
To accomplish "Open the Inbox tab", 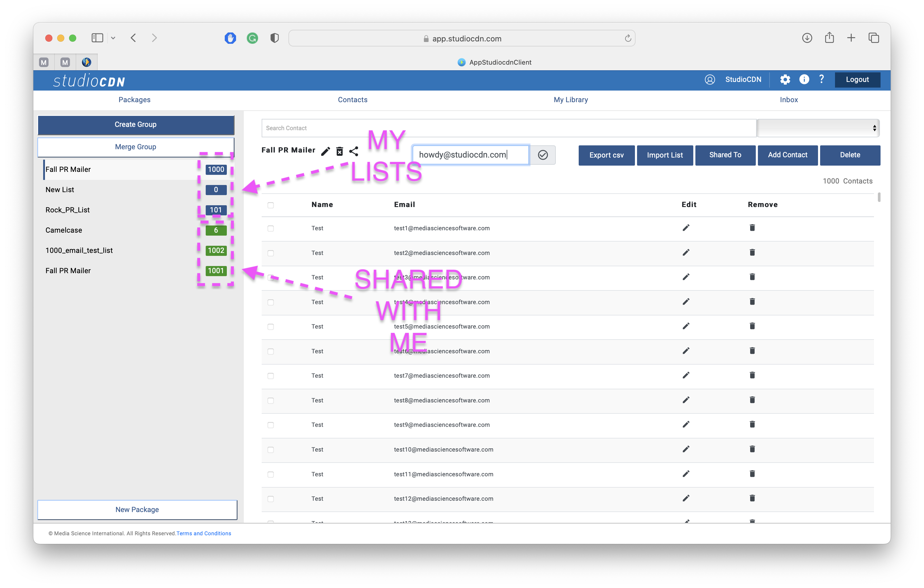I will [789, 100].
